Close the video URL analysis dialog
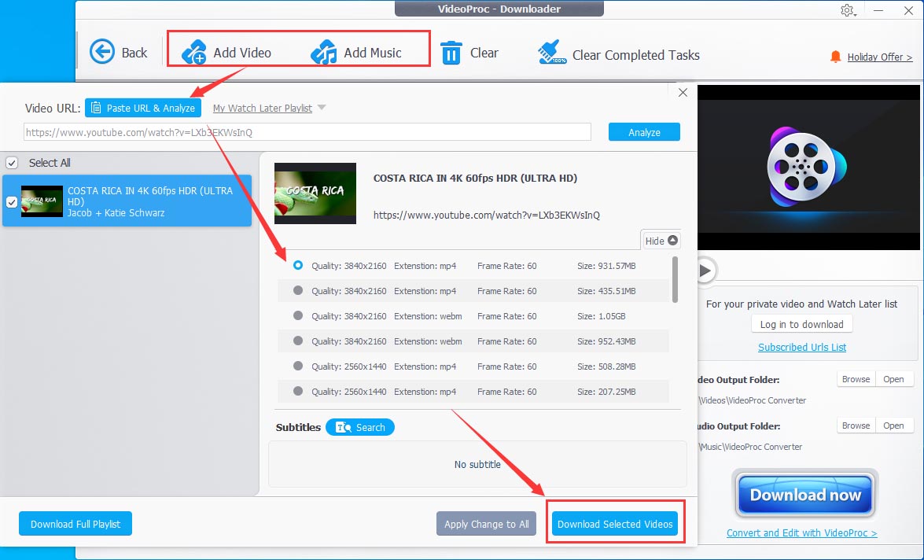924x560 pixels. click(683, 93)
